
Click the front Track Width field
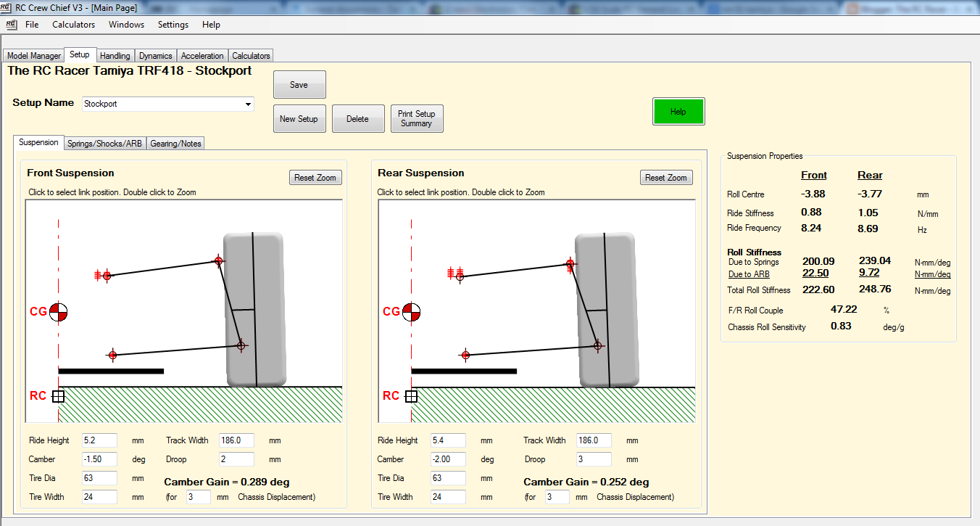[x=236, y=440]
